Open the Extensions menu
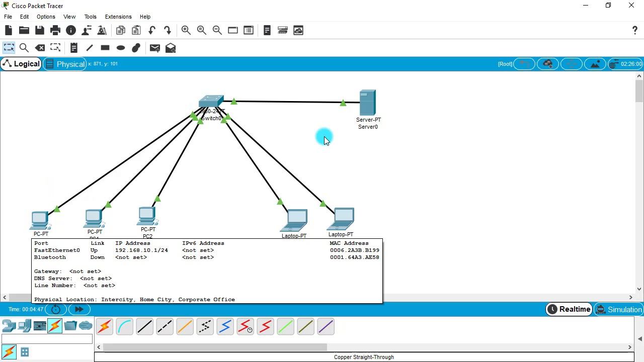 click(118, 17)
